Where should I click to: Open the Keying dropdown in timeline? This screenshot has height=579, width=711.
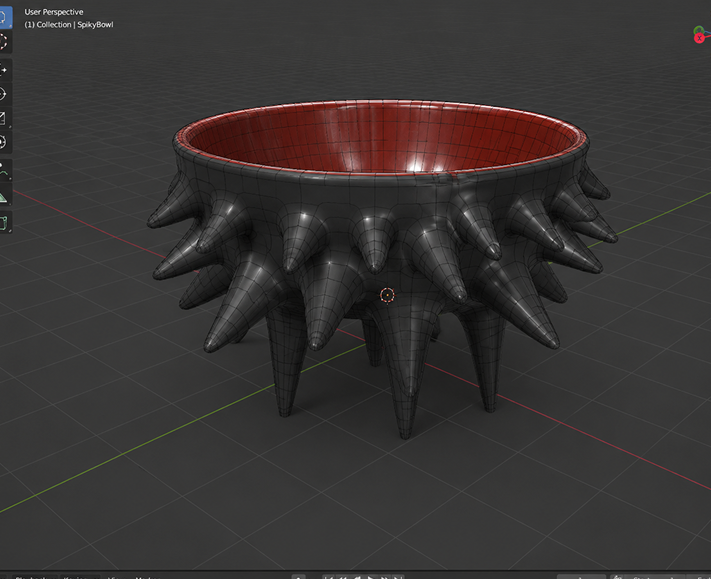pos(80,577)
